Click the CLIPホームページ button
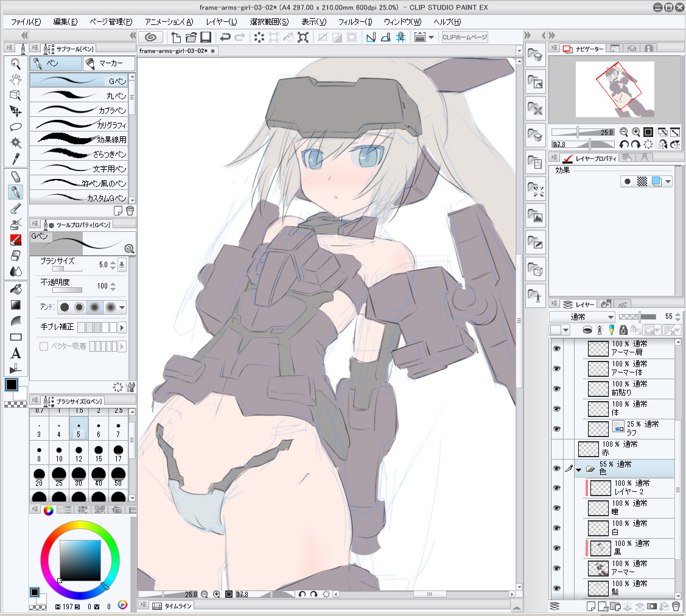 pyautogui.click(x=464, y=37)
